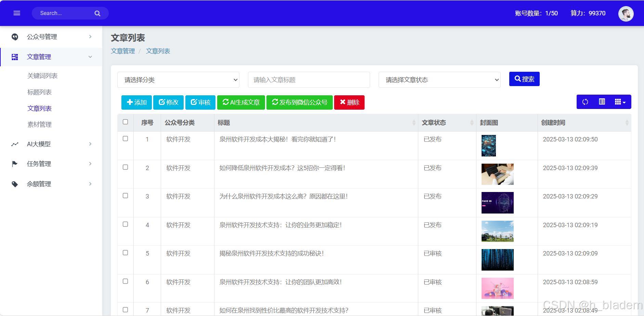Open the 余额管理 menu label

(39, 184)
